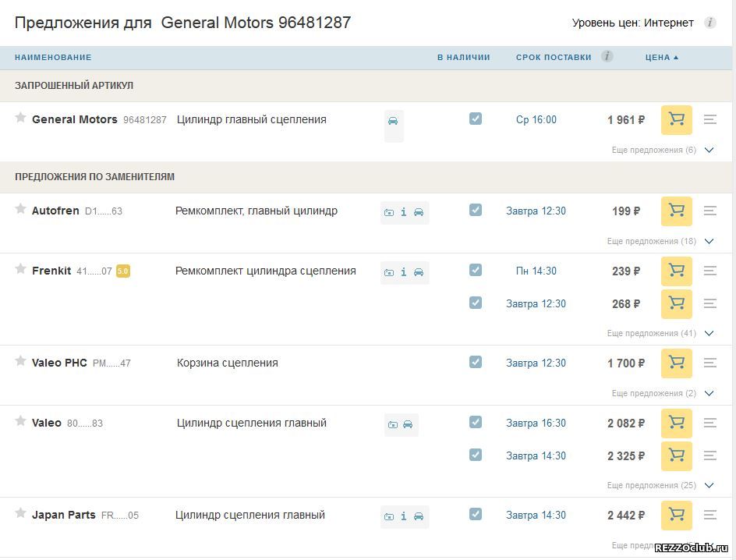Sort by the Наименование column header

(53, 57)
